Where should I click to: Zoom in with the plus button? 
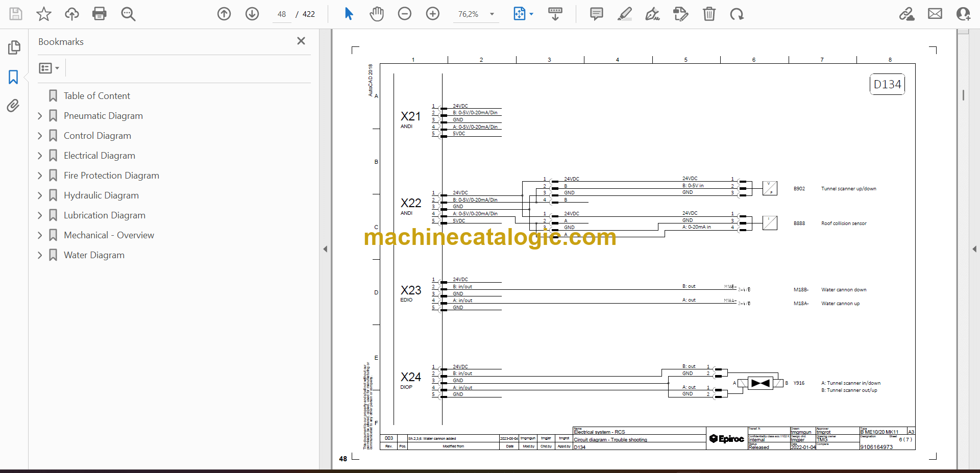click(x=433, y=14)
